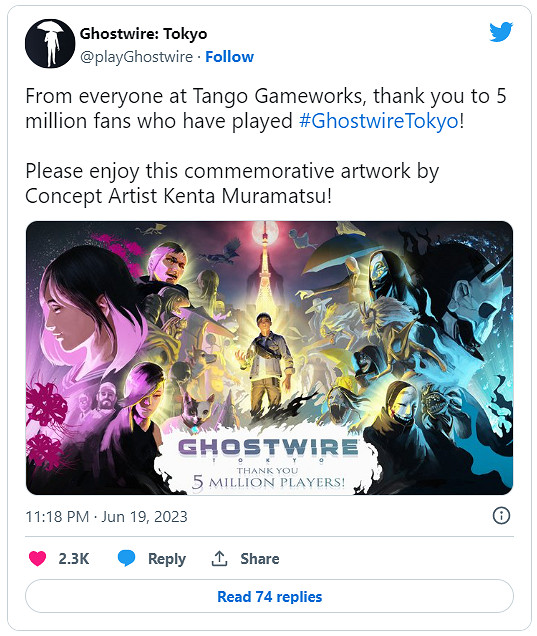Like the tweet with the heart icon
Screen dimensions: 537x636
pos(37,559)
